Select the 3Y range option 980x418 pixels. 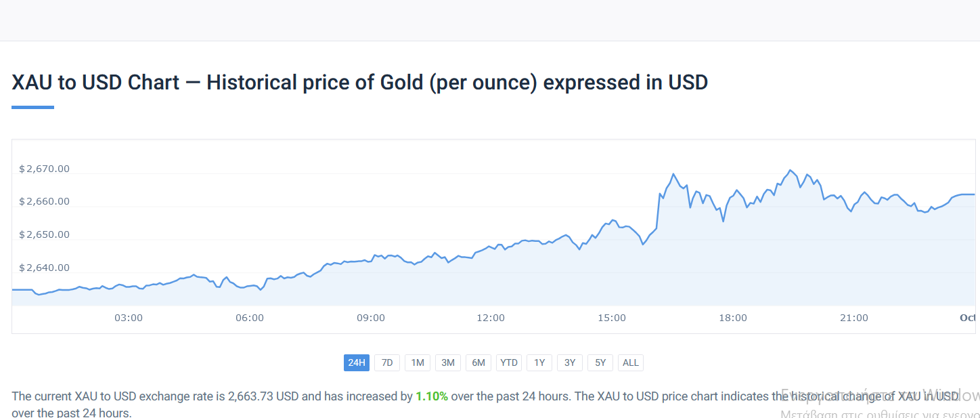point(570,362)
